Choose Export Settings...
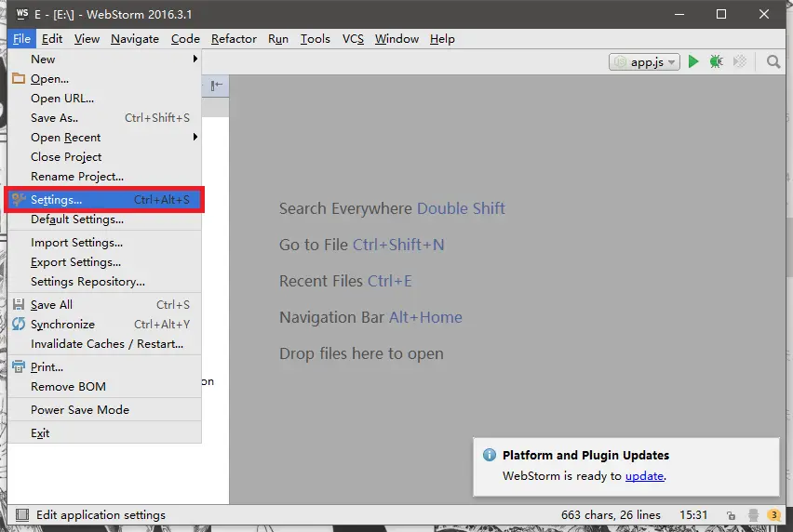The width and height of the screenshot is (793, 532). pos(104,262)
